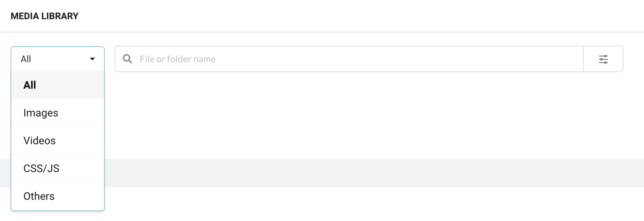Click the MEDIA LIBRARY heading
The image size is (644, 221).
point(44,16)
